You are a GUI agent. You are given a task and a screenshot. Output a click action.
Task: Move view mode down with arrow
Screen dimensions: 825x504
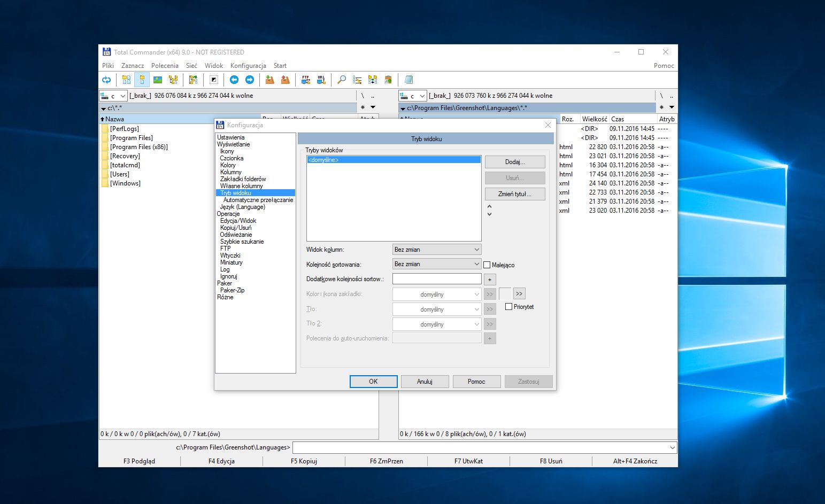pyautogui.click(x=489, y=214)
